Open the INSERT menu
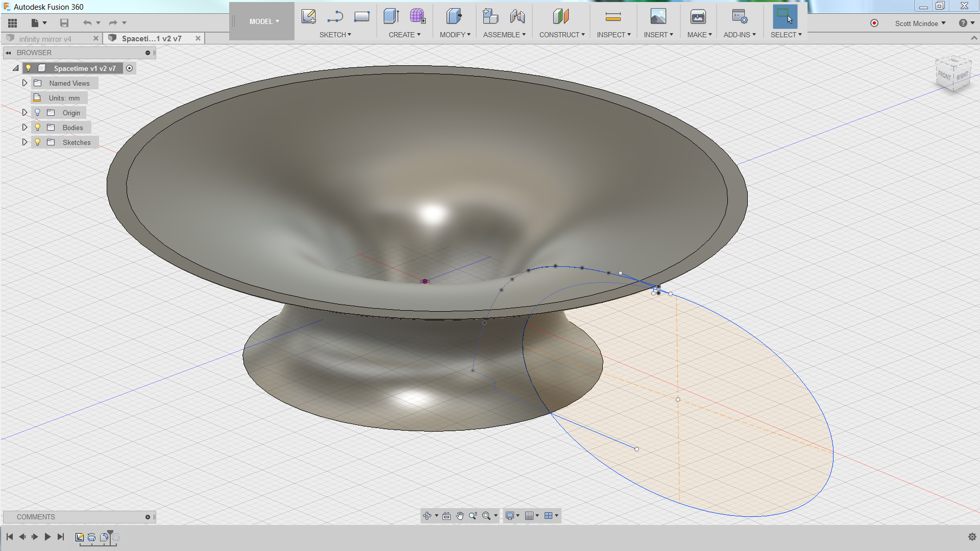The height and width of the screenshot is (551, 980). click(x=658, y=35)
